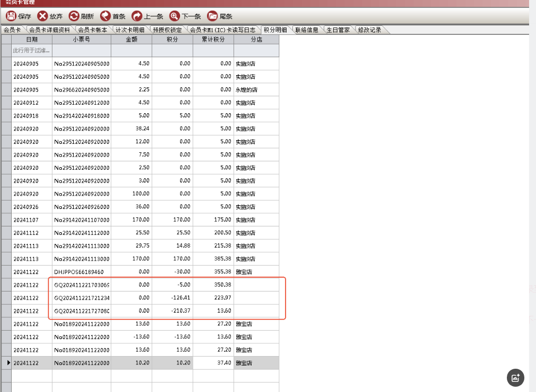This screenshot has width=536, height=392.
Task: Open the 预授权锁定 tab
Action: 167,30
